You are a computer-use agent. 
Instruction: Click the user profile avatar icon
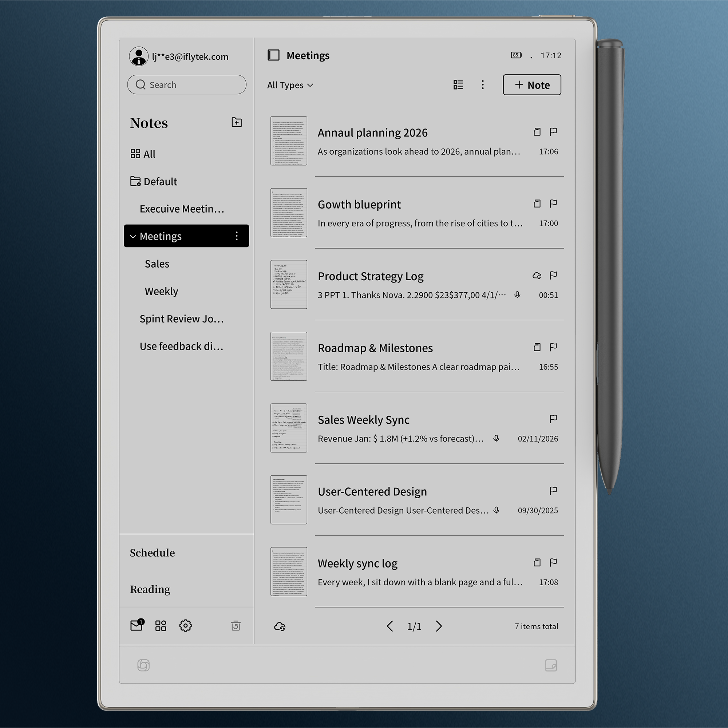(x=139, y=56)
